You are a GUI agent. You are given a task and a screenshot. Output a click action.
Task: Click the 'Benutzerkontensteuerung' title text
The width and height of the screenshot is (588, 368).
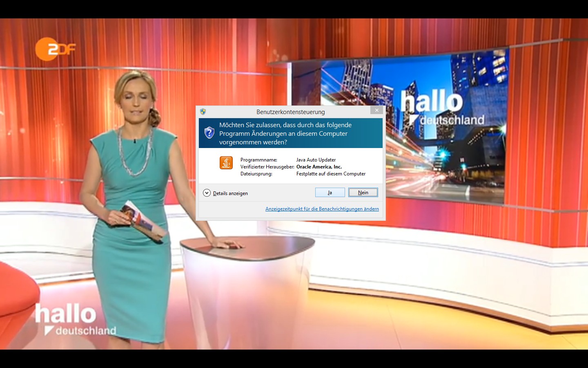(x=291, y=112)
